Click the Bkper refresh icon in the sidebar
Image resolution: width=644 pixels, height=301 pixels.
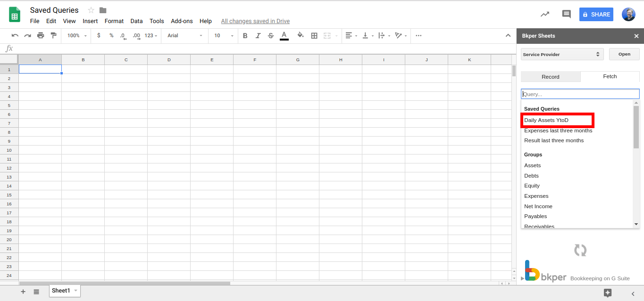click(580, 250)
